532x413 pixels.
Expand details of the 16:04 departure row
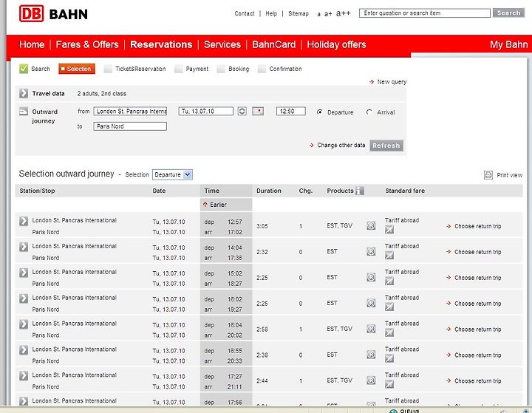(24, 324)
